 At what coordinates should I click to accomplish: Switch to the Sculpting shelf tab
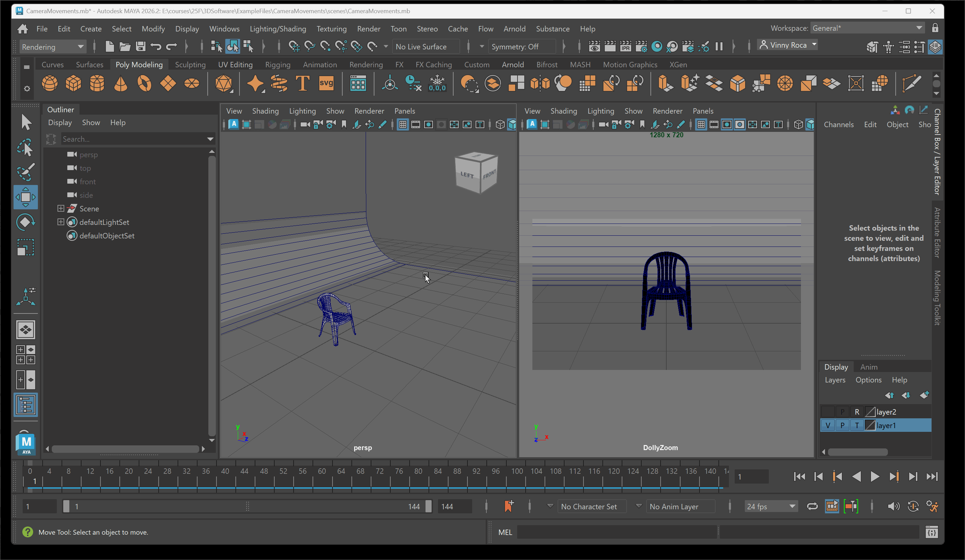pyautogui.click(x=190, y=65)
